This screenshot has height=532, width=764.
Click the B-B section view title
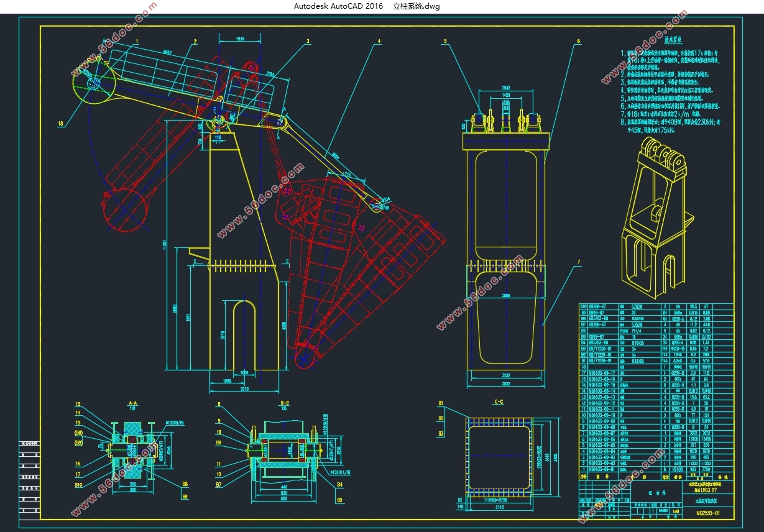tap(283, 403)
